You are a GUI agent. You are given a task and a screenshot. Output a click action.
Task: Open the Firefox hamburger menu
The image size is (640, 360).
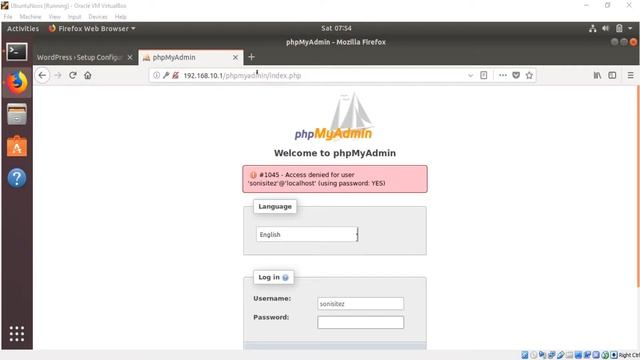631,75
